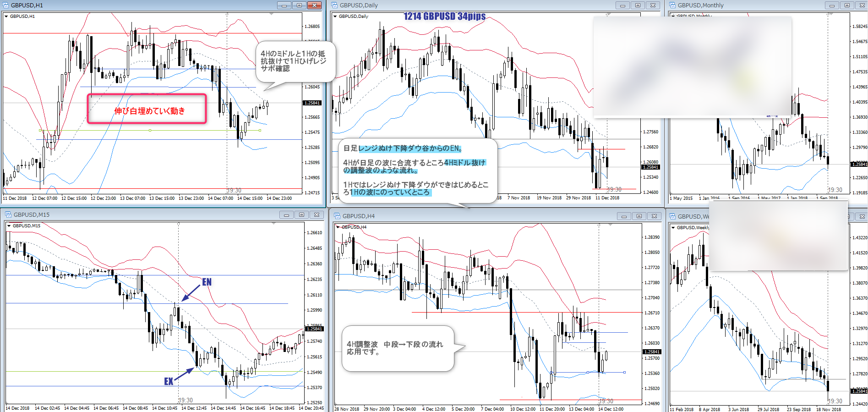Select the chart shift marker on M15 chart

click(273, 224)
